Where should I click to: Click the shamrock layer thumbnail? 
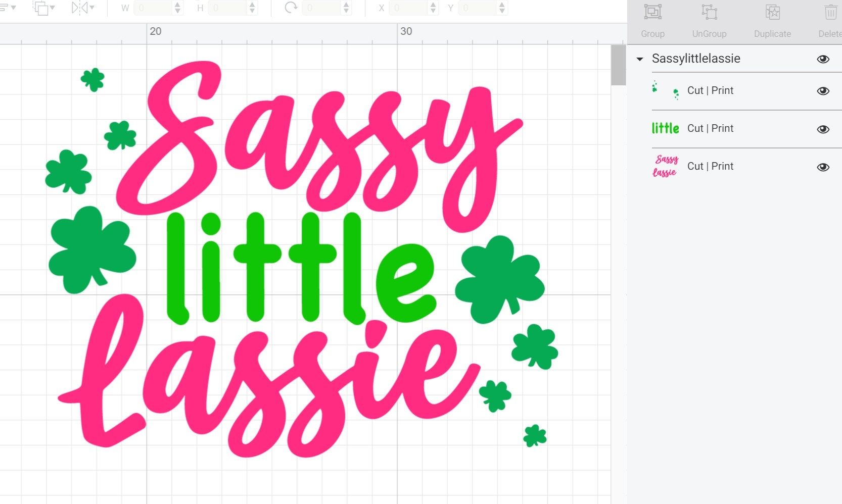[665, 90]
